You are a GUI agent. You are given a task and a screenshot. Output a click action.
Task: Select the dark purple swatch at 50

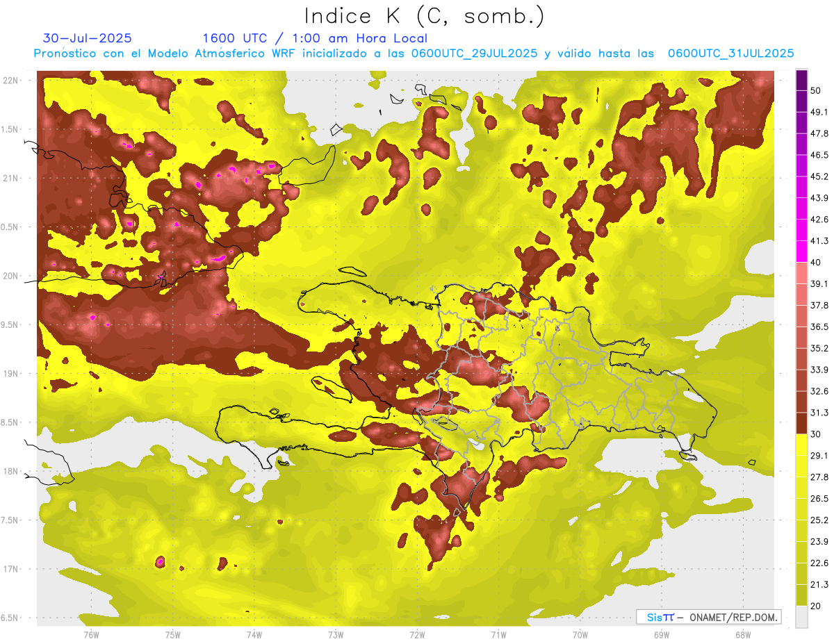tap(801, 78)
